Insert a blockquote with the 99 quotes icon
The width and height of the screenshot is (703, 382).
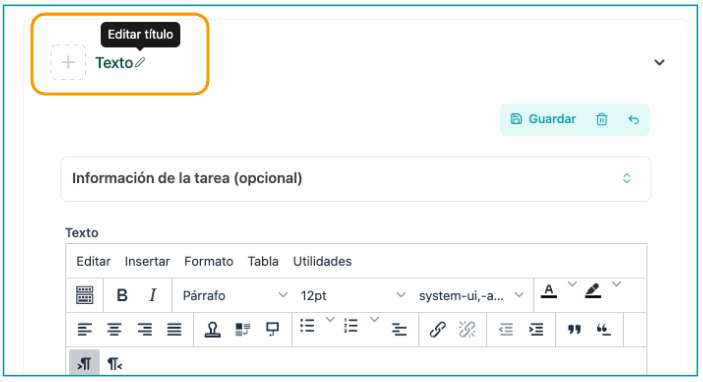click(x=574, y=330)
